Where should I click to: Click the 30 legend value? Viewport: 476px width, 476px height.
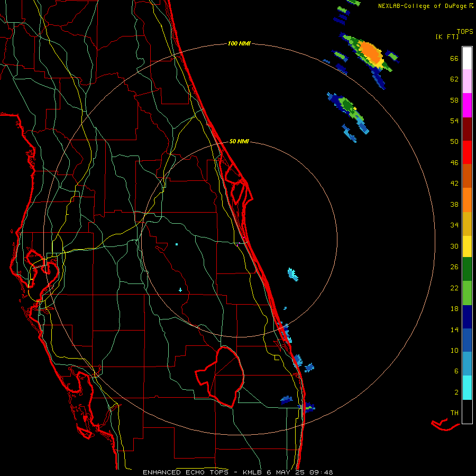tap(454, 246)
